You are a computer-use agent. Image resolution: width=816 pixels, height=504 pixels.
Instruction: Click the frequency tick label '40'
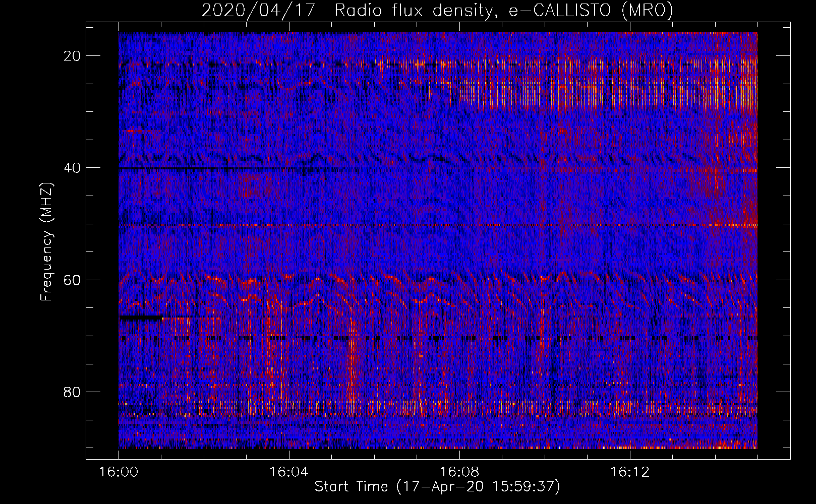pyautogui.click(x=73, y=168)
